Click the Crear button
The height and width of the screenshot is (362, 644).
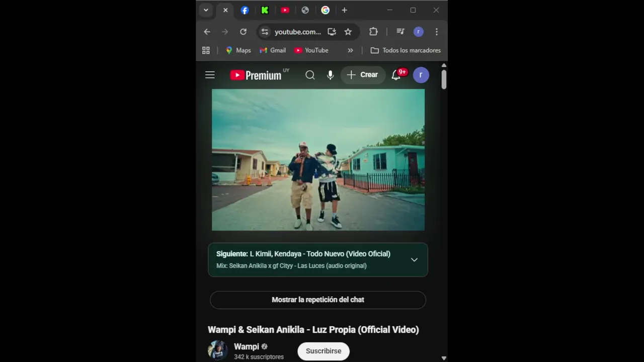(x=363, y=75)
